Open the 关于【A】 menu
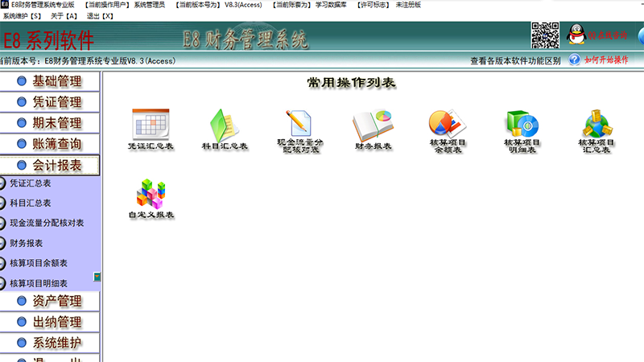 pyautogui.click(x=64, y=16)
